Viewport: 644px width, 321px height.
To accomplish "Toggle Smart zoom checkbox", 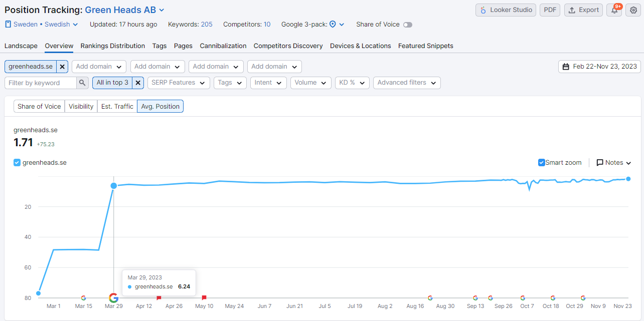I will pos(541,162).
